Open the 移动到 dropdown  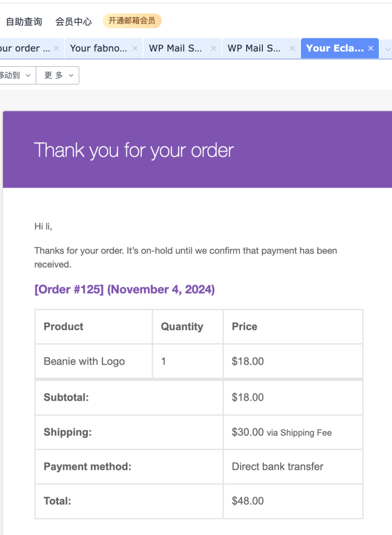[16, 75]
